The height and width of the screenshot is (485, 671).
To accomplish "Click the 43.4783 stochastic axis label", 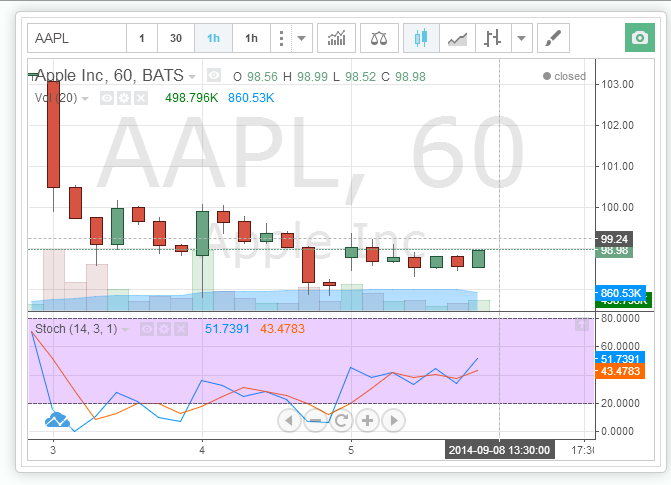I will pyautogui.click(x=620, y=371).
